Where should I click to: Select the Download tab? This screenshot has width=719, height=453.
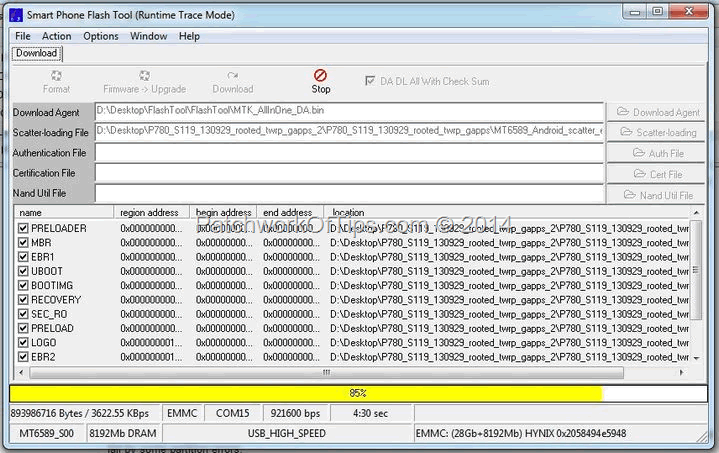point(37,53)
